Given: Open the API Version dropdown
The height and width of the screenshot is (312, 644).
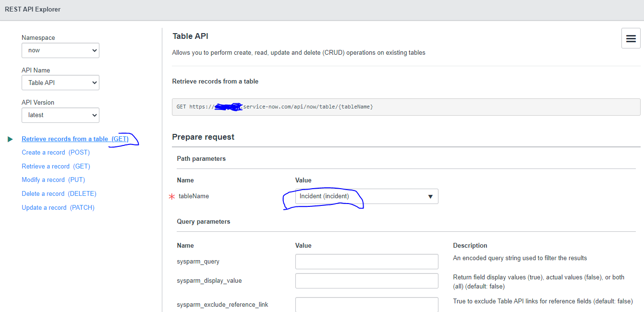Looking at the screenshot, I should coord(60,115).
